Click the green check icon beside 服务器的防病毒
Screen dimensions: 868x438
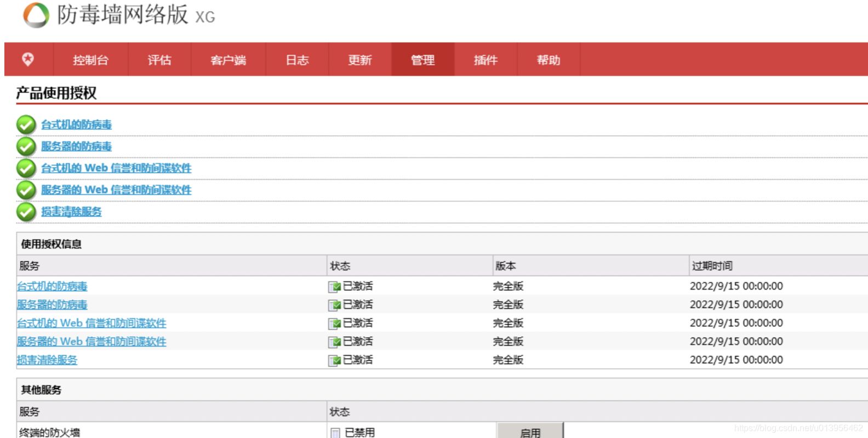[26, 147]
